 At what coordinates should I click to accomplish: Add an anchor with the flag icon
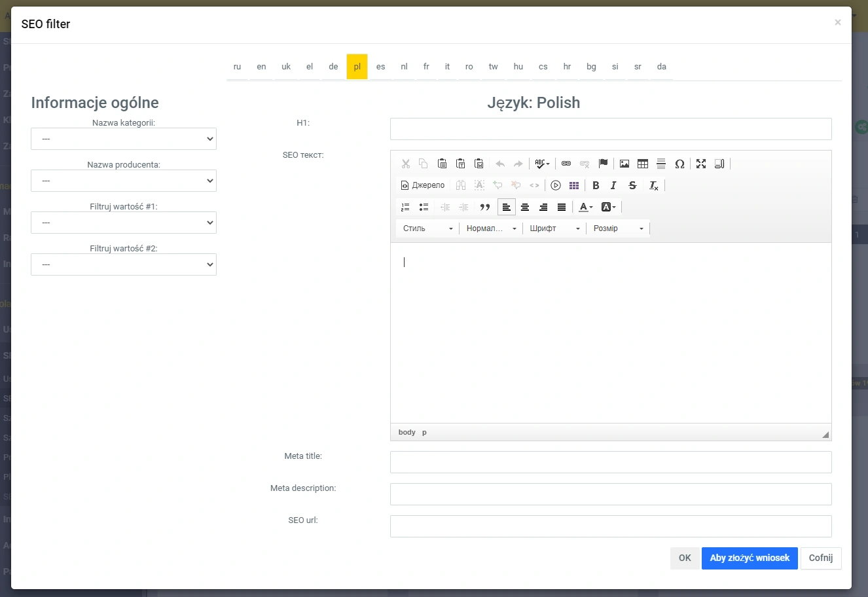click(603, 164)
